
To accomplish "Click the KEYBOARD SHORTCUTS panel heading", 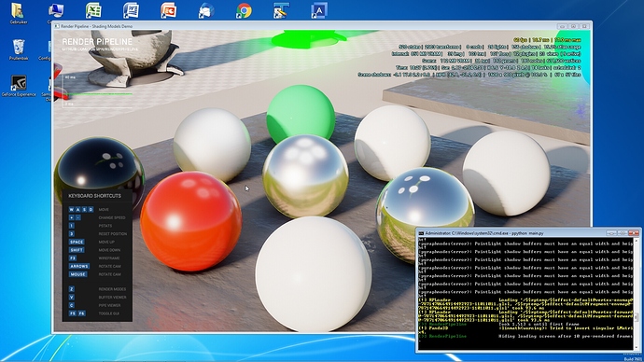I will (x=95, y=196).
